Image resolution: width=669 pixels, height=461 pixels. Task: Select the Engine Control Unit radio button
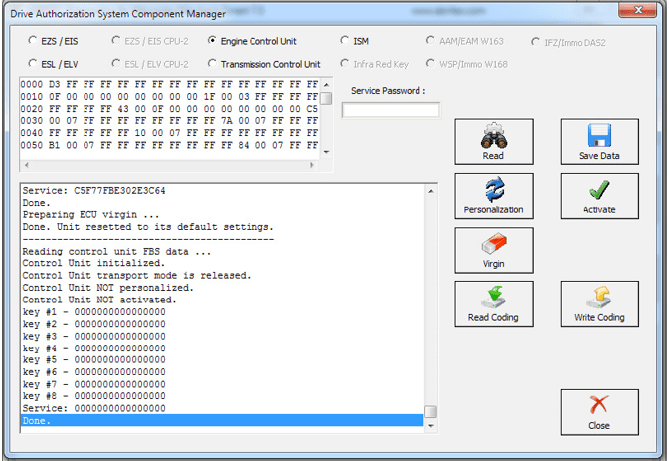(213, 41)
